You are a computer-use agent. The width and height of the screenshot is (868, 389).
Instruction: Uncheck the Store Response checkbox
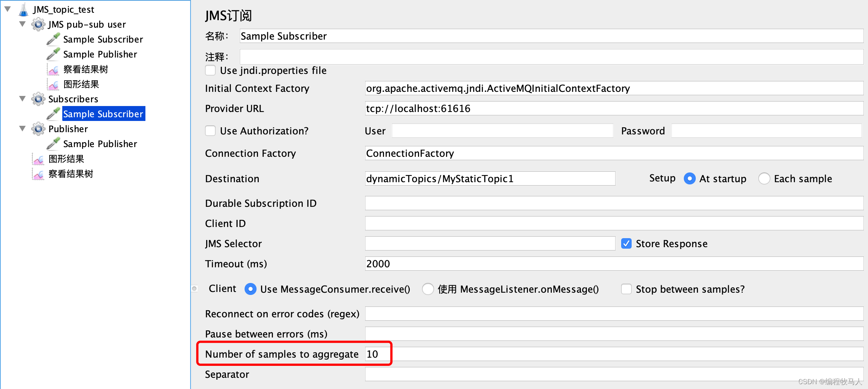click(626, 243)
